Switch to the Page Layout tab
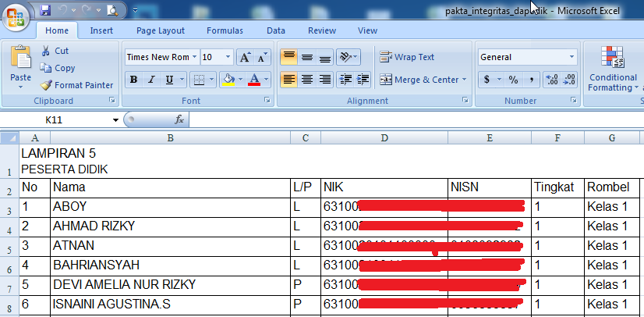The image size is (644, 317). pyautogui.click(x=160, y=30)
